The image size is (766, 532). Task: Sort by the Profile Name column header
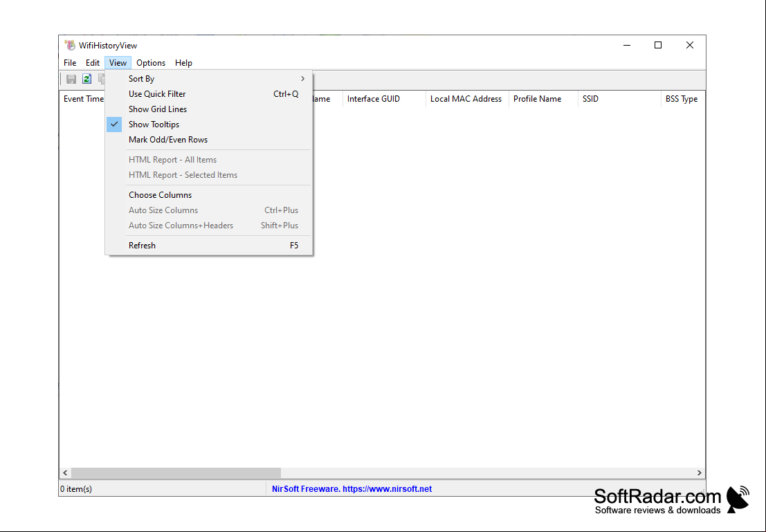[543, 99]
